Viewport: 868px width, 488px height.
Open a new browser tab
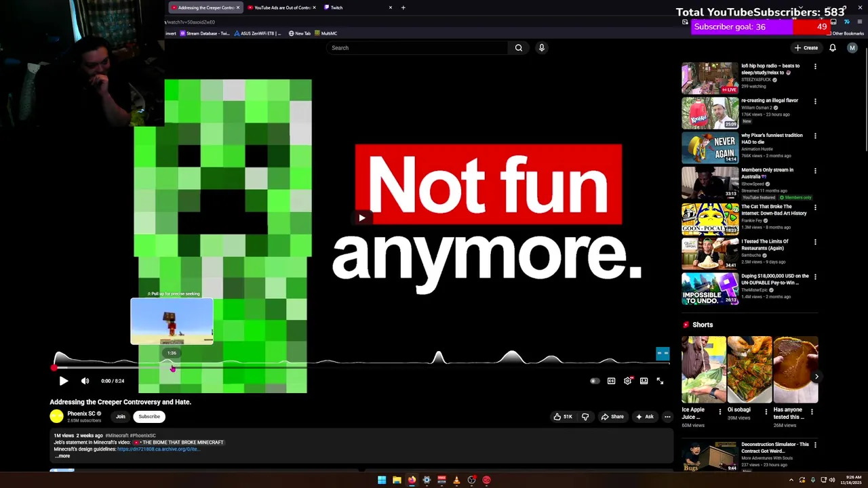pyautogui.click(x=403, y=7)
